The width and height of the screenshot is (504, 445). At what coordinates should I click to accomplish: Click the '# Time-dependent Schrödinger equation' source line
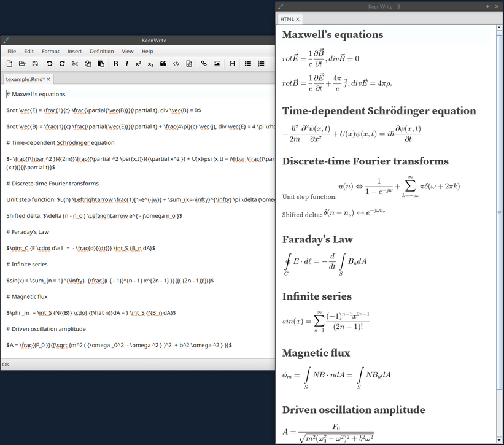pyautogui.click(x=60, y=142)
